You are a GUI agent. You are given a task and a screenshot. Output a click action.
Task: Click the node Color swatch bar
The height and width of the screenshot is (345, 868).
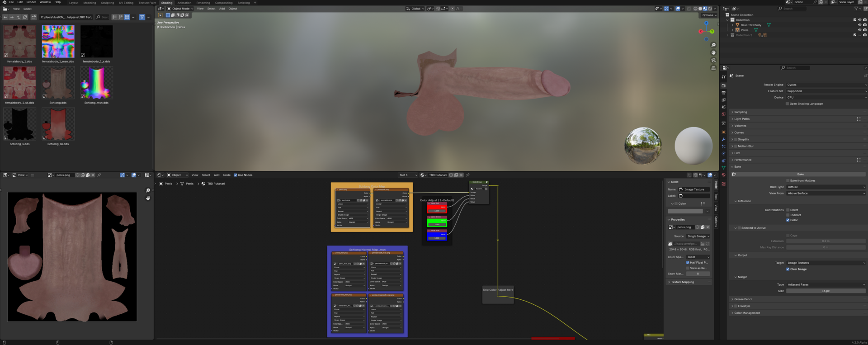pyautogui.click(x=685, y=211)
